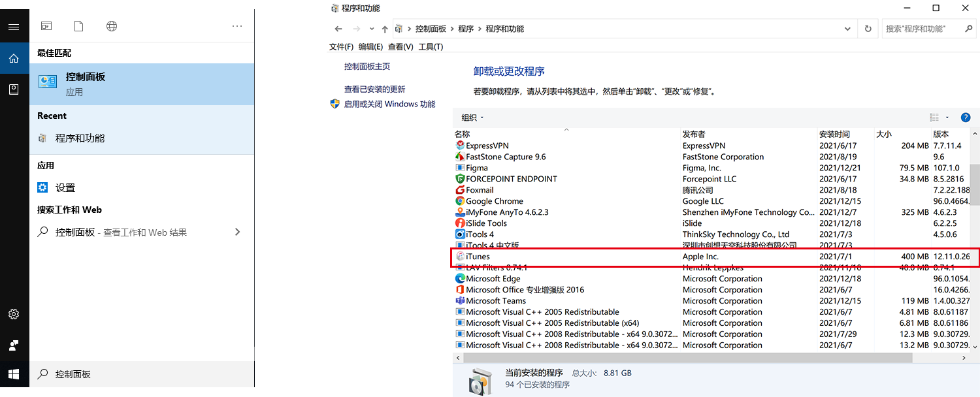Click the back navigation arrow
The image size is (980, 397).
[338, 29]
